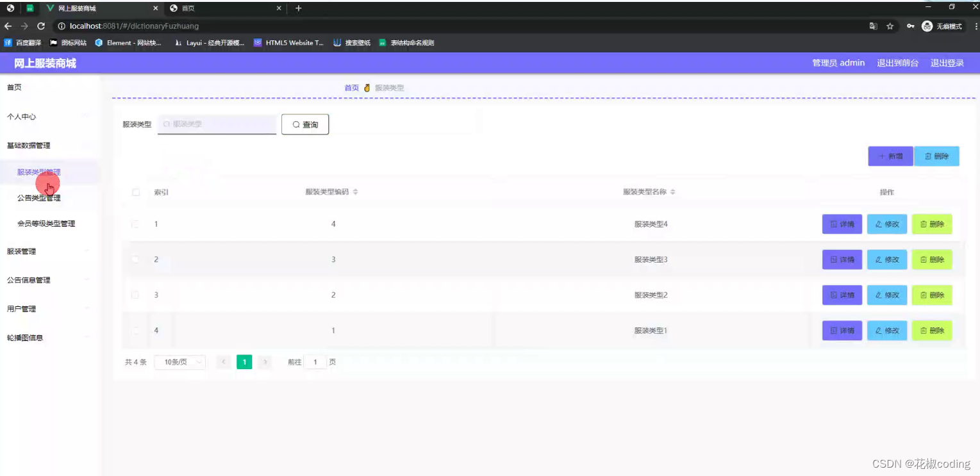This screenshot has width=980, height=476.
Task: Check the checkbox for row 服装类型1
Action: click(x=135, y=331)
